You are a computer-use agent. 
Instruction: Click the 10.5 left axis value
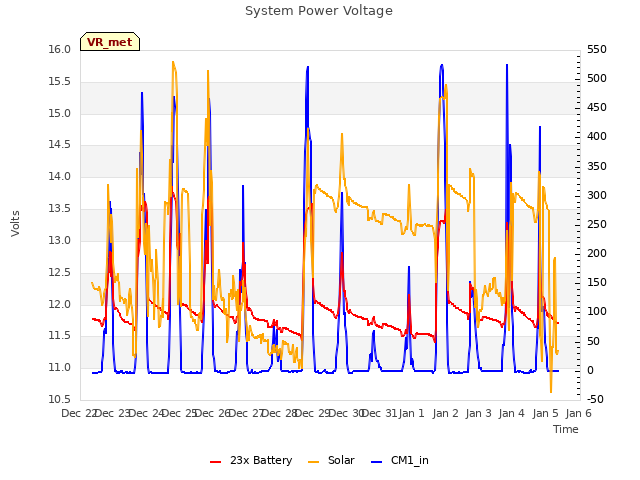click(x=60, y=399)
